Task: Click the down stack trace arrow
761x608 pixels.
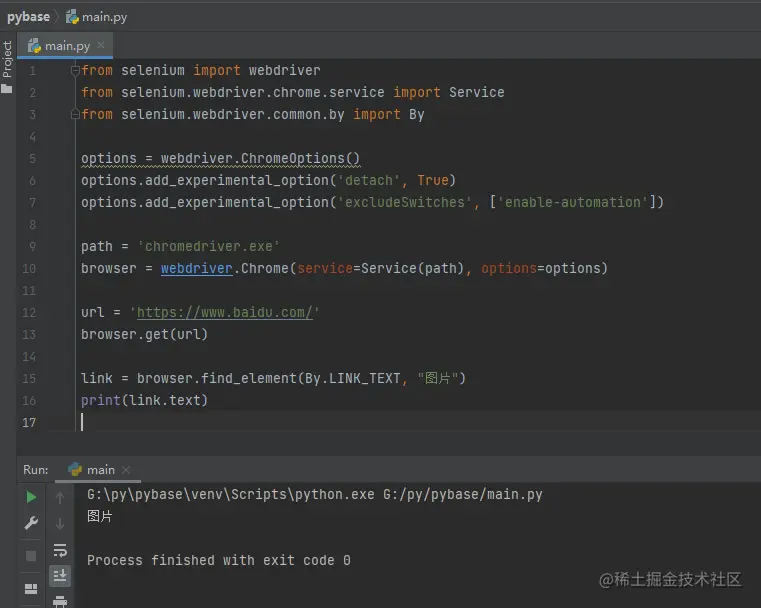Action: (60, 524)
